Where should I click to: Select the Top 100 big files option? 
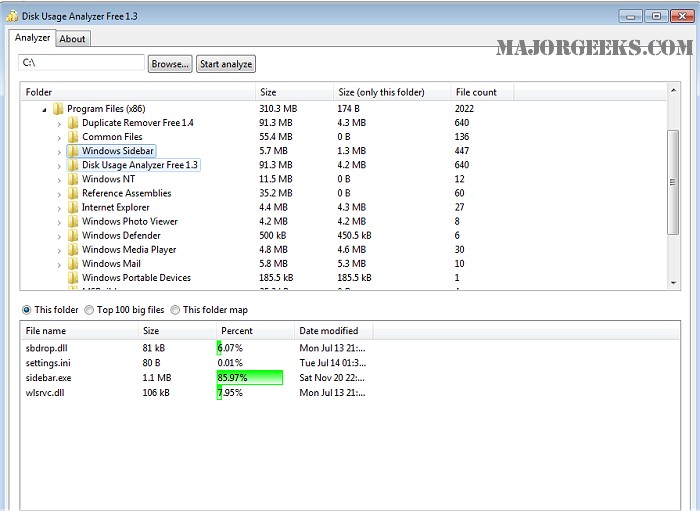point(89,310)
